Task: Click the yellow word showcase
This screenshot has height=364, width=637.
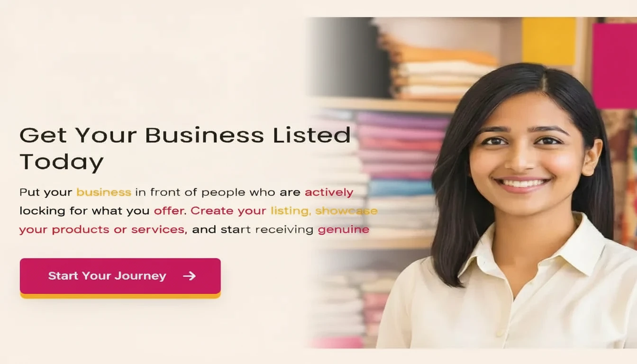Action: [x=346, y=211]
